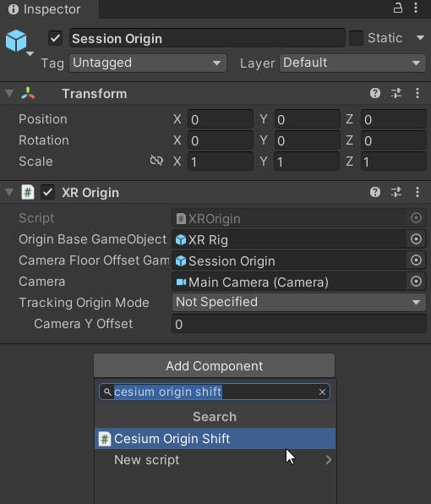Open object picker for Script field

click(x=416, y=218)
